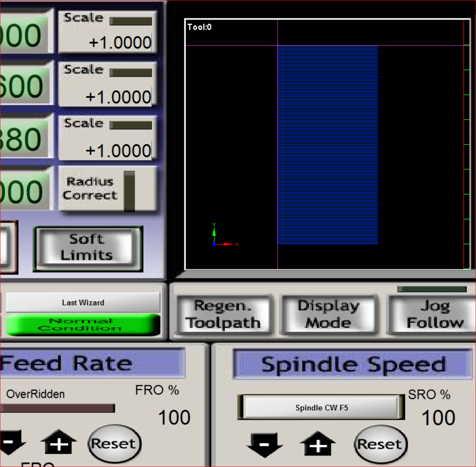Start spindle with Spindle CW F5
The height and width of the screenshot is (467, 476).
321,407
